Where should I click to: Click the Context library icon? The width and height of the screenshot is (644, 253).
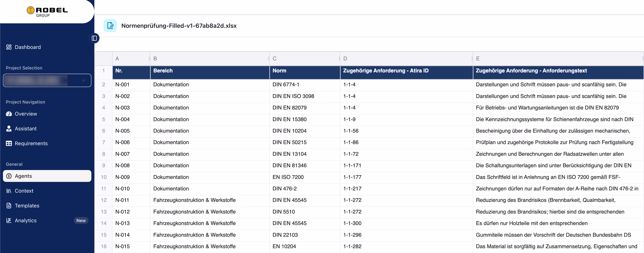[9, 191]
